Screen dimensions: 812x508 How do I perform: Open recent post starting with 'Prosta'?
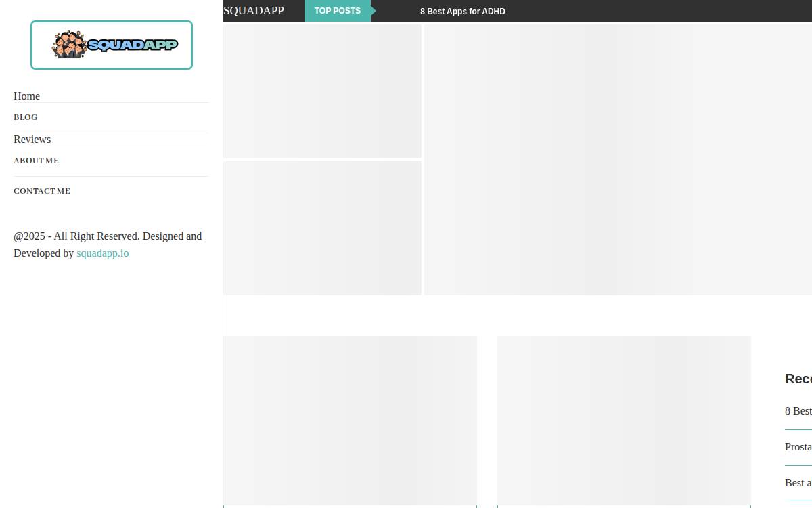[798, 447]
